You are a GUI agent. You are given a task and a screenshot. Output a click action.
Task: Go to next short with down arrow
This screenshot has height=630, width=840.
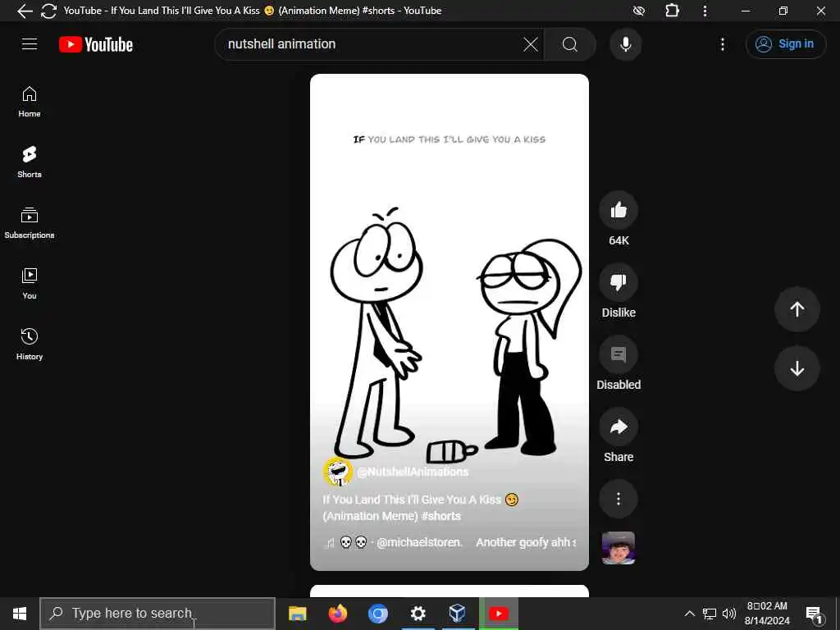click(x=797, y=368)
